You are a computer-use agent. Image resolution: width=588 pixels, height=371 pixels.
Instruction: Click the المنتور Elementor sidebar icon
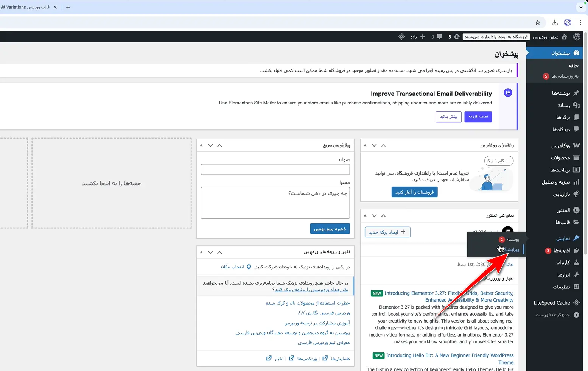[x=576, y=210]
